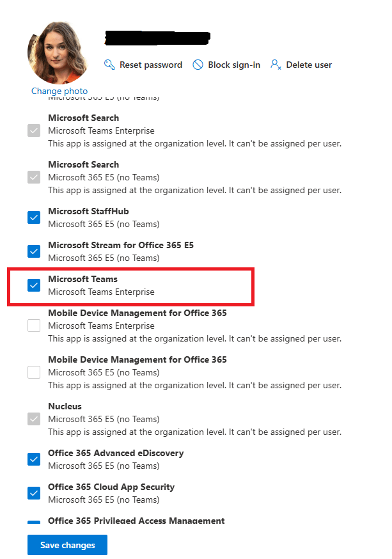Viewport: 392px width, 559px height.
Task: Click the 'Microsoft Teams' app label
Action: [x=82, y=279]
